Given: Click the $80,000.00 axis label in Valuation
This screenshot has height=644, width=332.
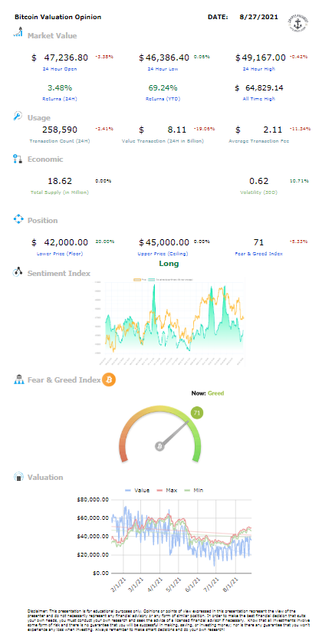Looking at the screenshot, I should pos(93,500).
